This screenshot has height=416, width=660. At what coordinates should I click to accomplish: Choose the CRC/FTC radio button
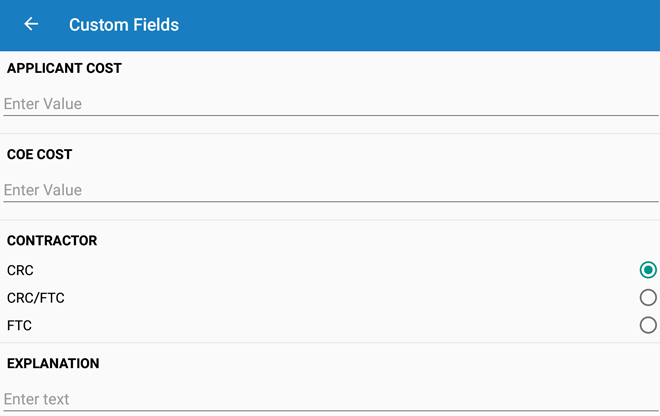[648, 297]
